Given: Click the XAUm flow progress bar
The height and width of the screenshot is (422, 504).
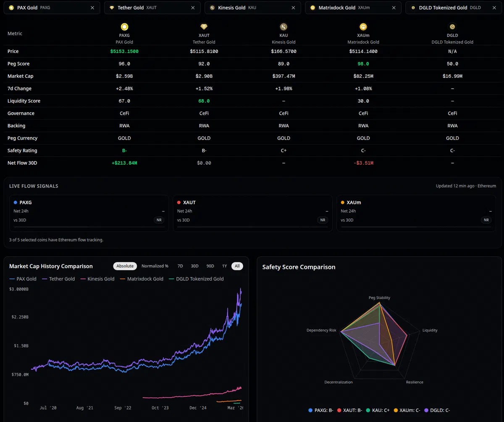Looking at the screenshot, I should (416, 227).
